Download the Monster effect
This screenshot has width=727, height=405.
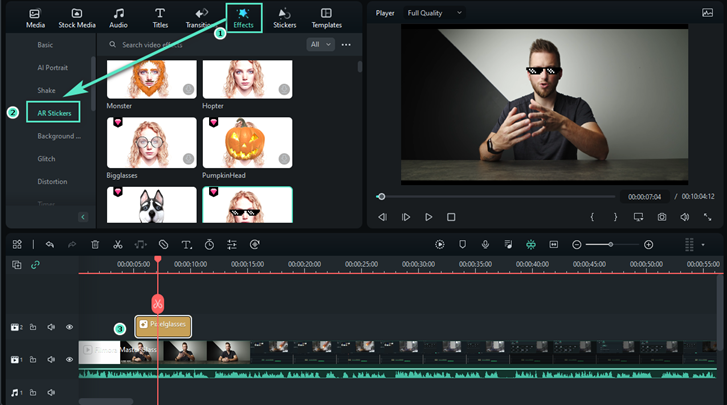[x=188, y=89]
